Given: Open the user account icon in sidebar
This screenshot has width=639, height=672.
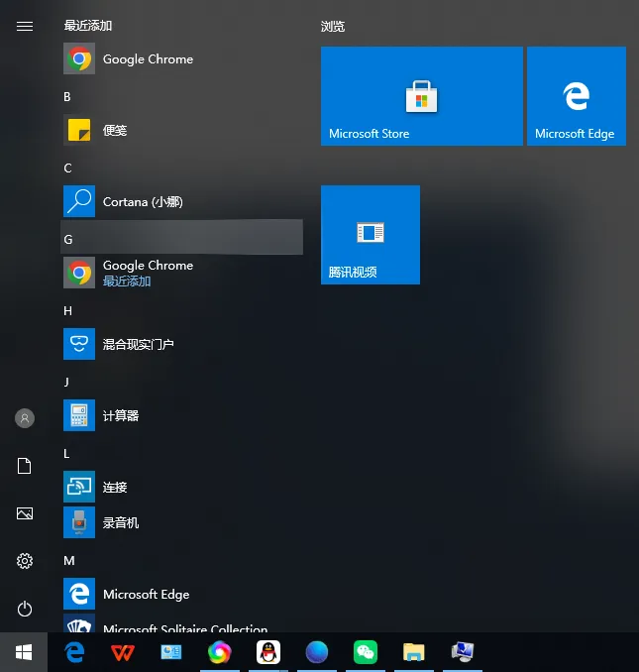Looking at the screenshot, I should [25, 418].
